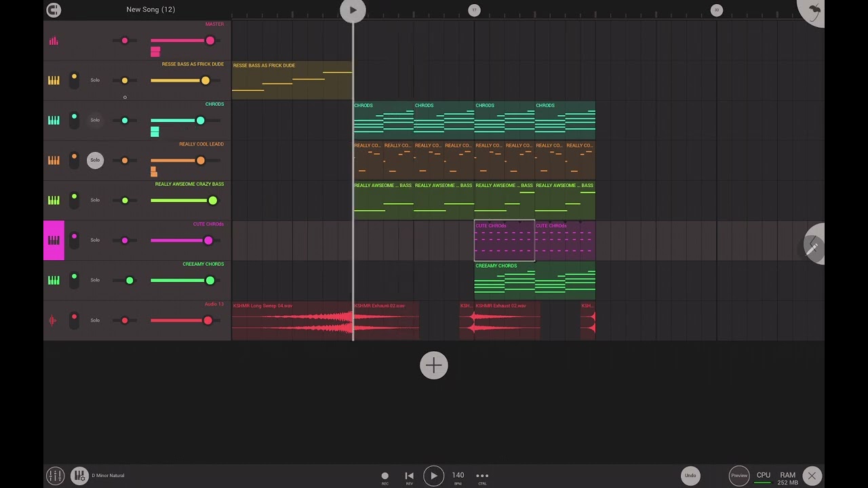The height and width of the screenshot is (488, 868).
Task: Open the FL Studio fruit logo menu
Action: [x=812, y=11]
